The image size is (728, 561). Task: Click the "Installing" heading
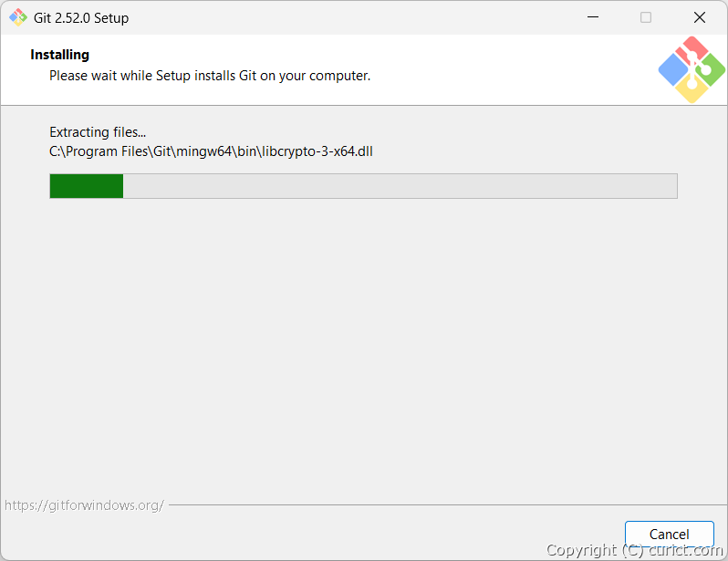click(59, 55)
